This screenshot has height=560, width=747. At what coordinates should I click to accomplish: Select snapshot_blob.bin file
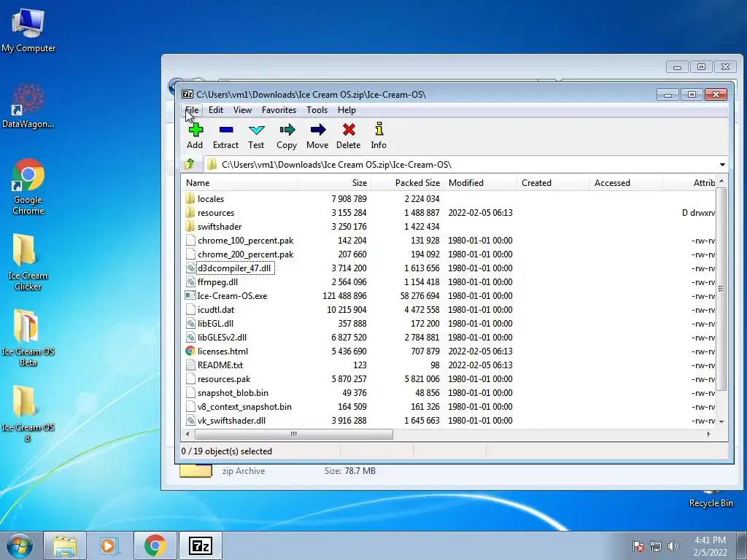(x=233, y=393)
